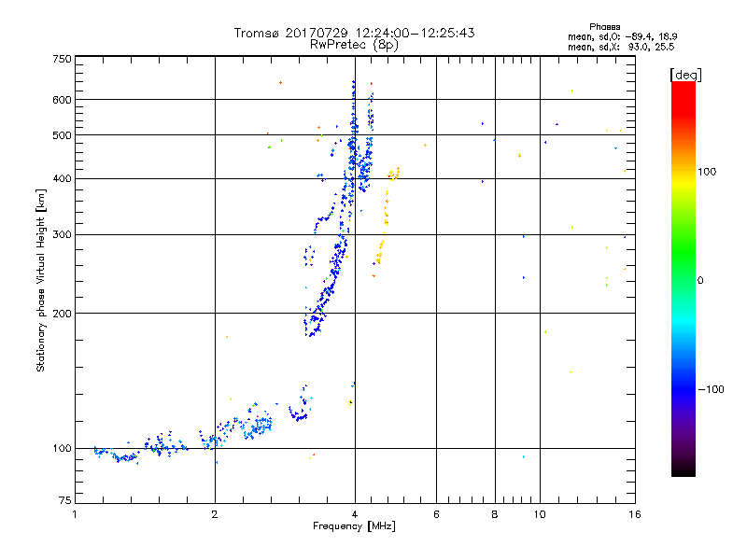Select the 'RwPretec (8p)' subtitle
Image resolution: width=747 pixels, height=560 pixels.
(x=354, y=45)
